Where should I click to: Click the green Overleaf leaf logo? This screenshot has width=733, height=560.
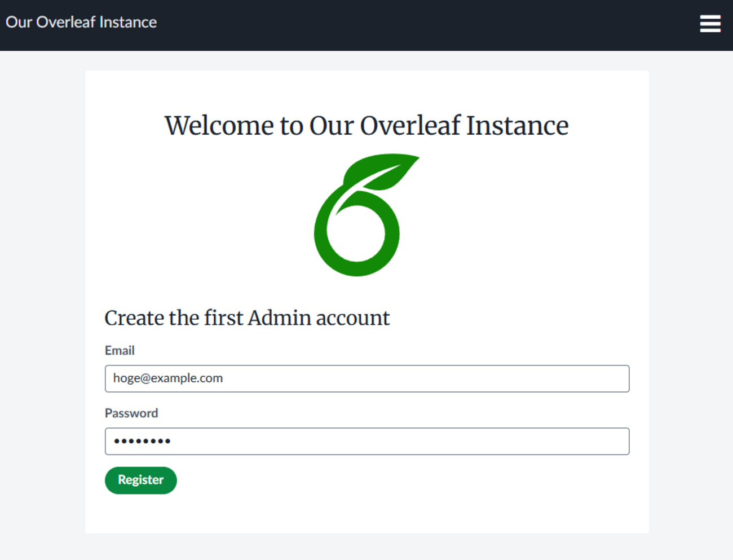366,215
